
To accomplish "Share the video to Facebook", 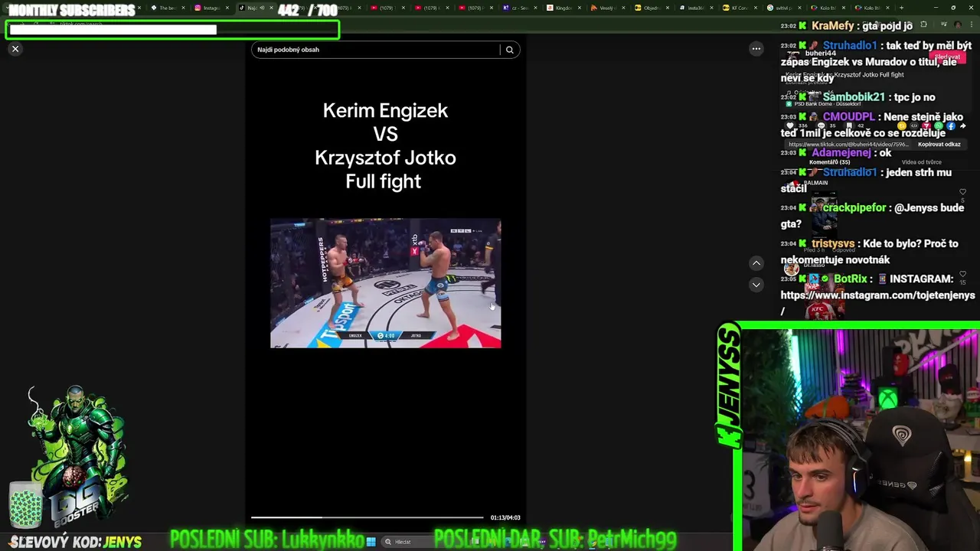I will click(951, 126).
